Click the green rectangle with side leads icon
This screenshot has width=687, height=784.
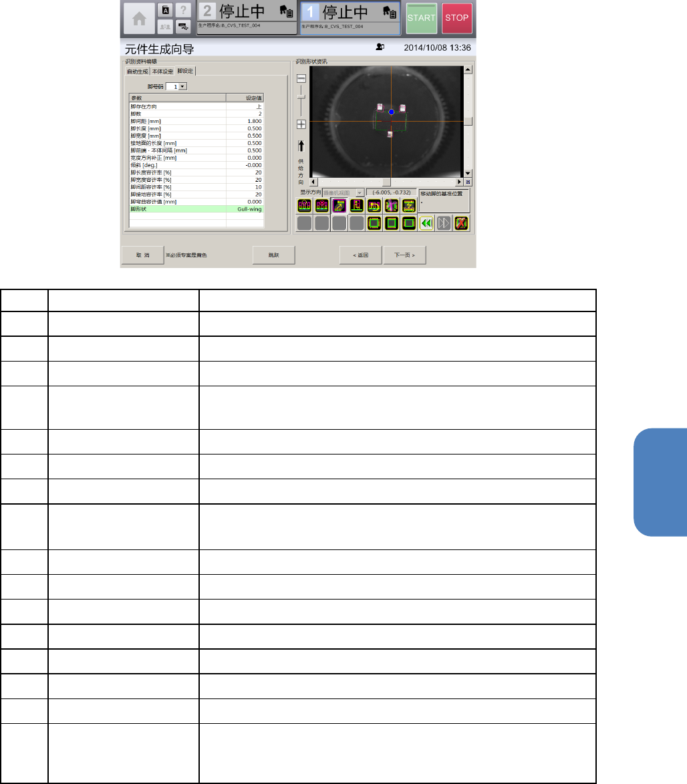pos(409,223)
